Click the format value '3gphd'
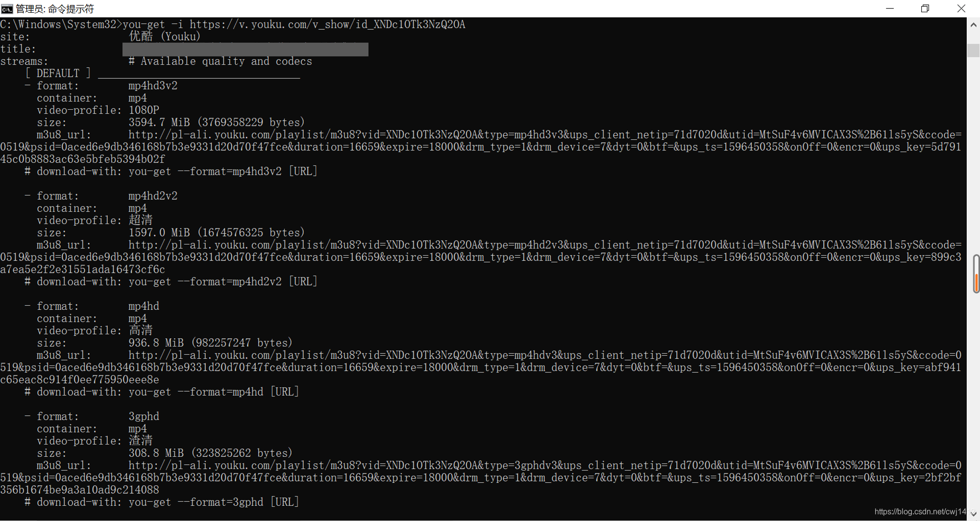Screen dimensions: 980x521 coord(144,417)
